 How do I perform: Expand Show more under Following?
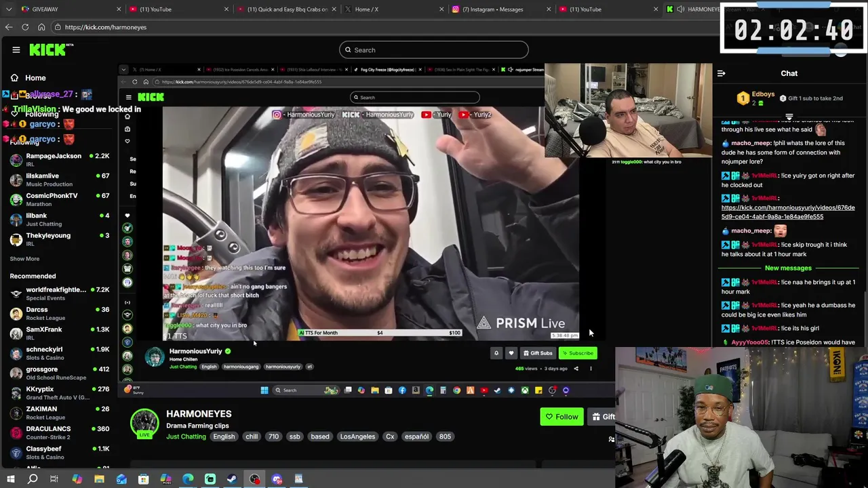[24, 259]
